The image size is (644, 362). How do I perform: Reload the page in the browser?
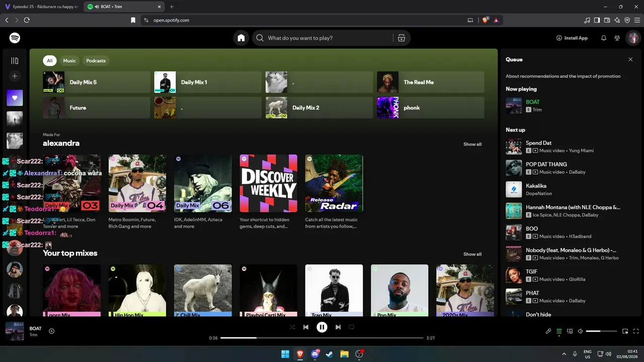(27, 20)
